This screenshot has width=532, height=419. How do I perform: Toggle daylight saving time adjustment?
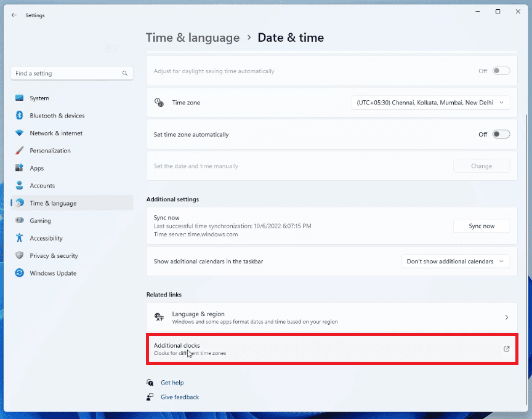click(x=501, y=70)
